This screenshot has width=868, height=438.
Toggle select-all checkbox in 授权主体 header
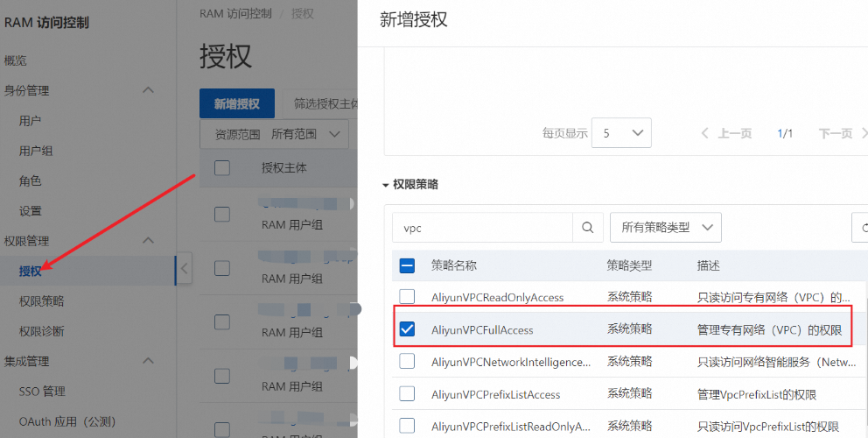pos(222,167)
